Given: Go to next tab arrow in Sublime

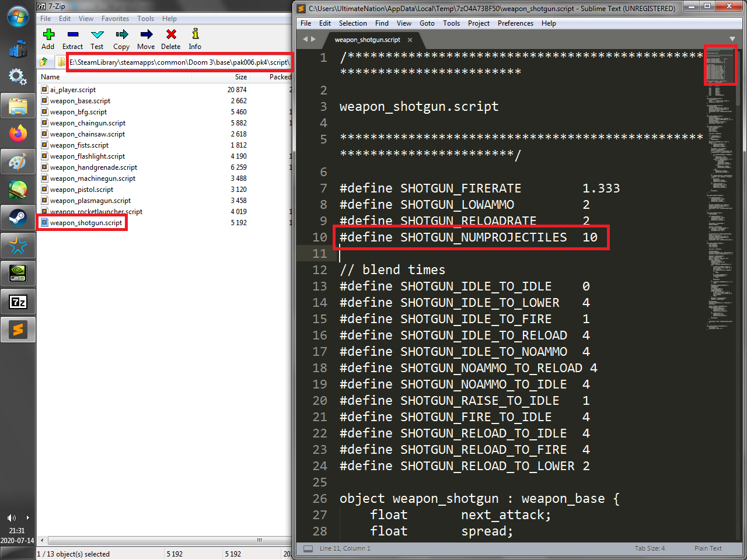Looking at the screenshot, I should 314,39.
